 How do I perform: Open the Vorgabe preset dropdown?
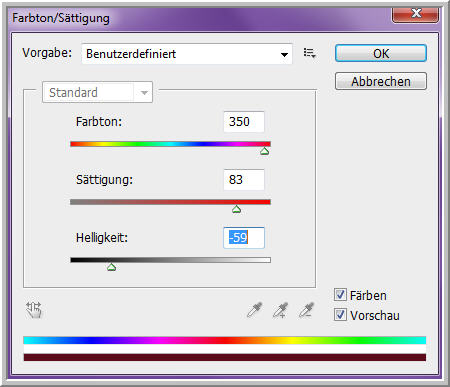pos(187,54)
